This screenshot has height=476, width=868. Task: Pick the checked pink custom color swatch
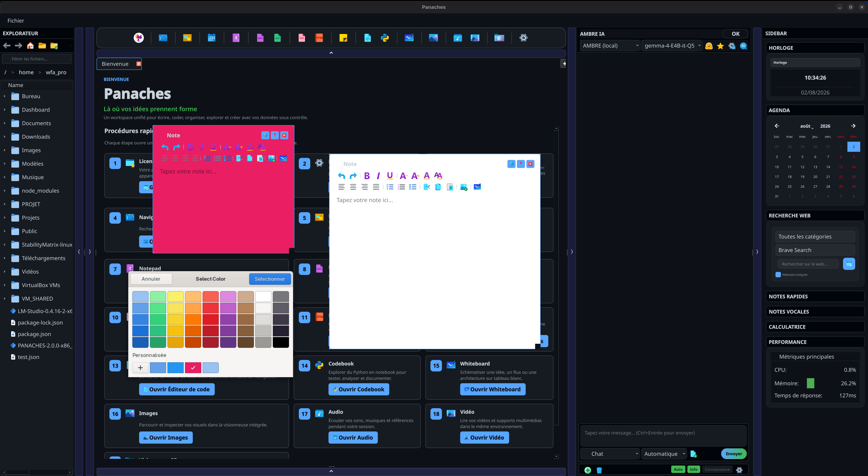click(x=193, y=368)
